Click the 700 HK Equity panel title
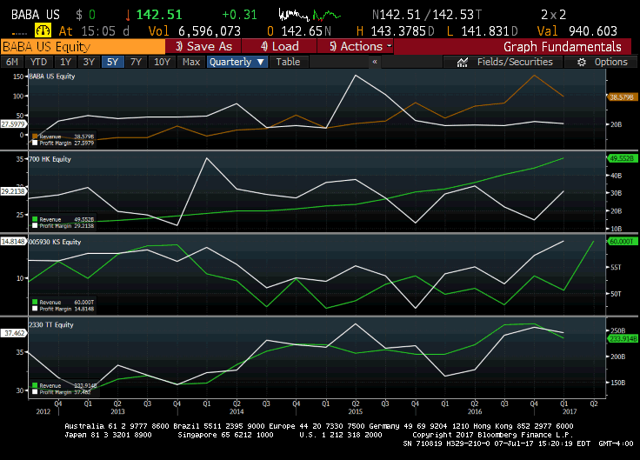The height and width of the screenshot is (460, 640). coord(50,159)
